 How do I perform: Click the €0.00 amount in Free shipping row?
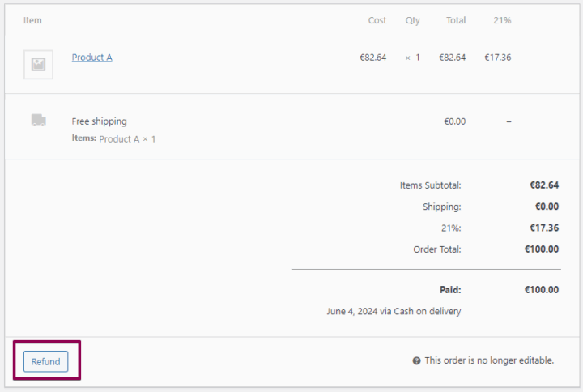pyautogui.click(x=454, y=121)
